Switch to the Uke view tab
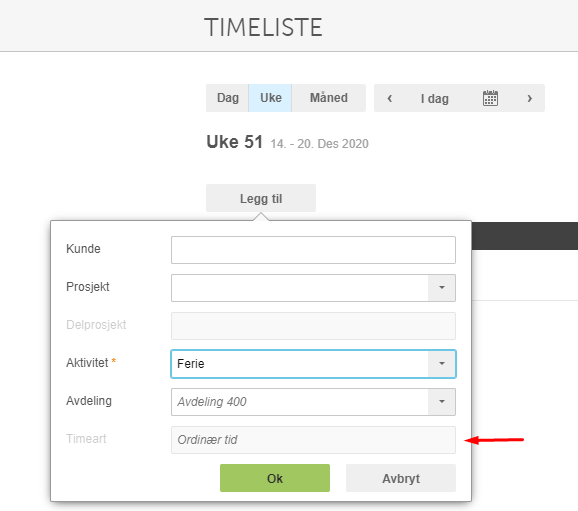Viewport: 578px width, 511px height. click(x=271, y=98)
